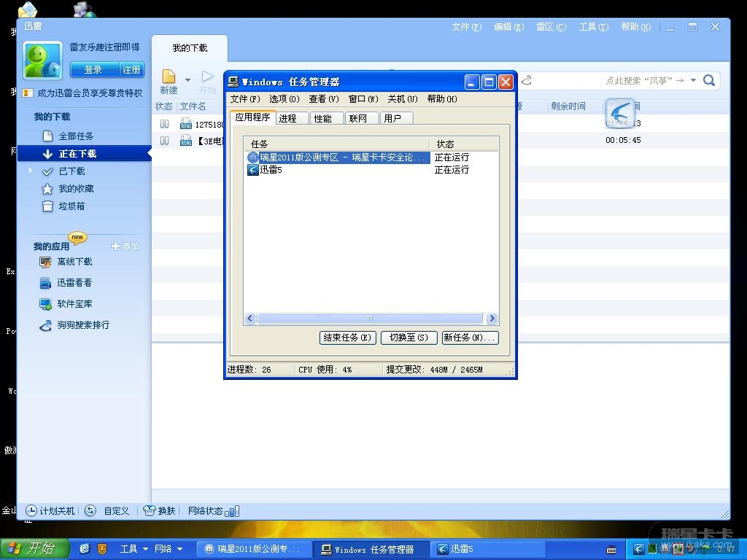Click the 计划关机 button in status bar
Viewport: 747px width, 560px height.
(50, 511)
